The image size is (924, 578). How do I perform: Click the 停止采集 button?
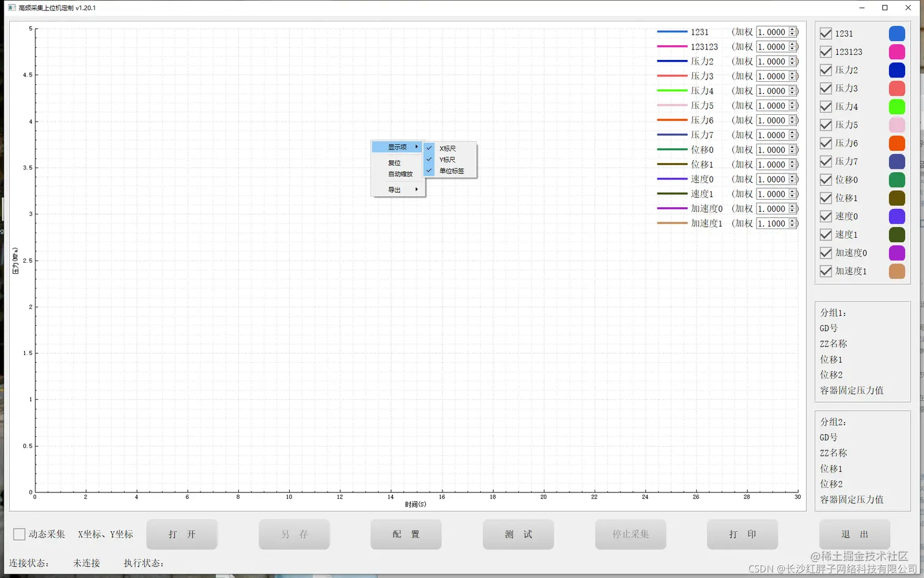pos(631,535)
